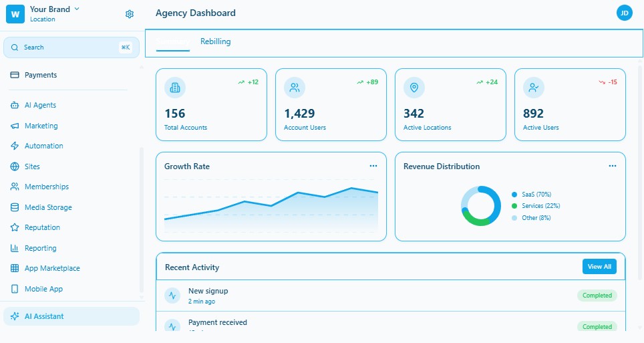Image resolution: width=644 pixels, height=343 pixels.
Task: Open the AI Assistant
Action: click(71, 316)
